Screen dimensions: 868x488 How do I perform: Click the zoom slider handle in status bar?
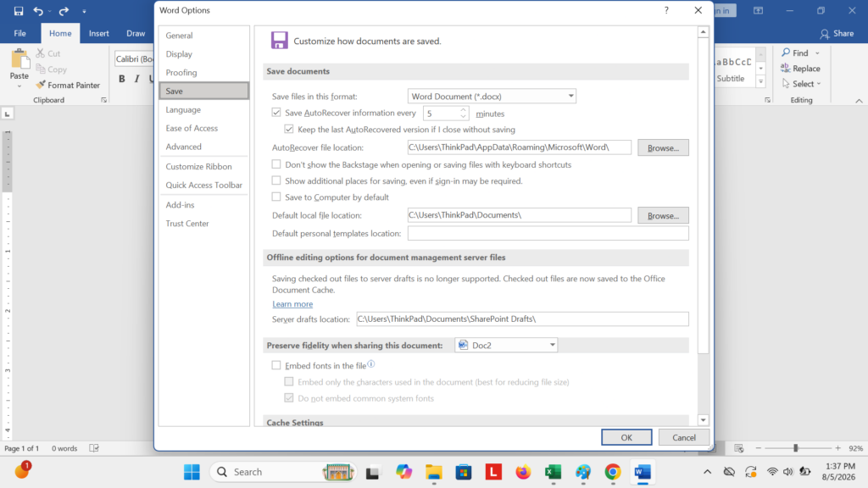click(x=795, y=448)
